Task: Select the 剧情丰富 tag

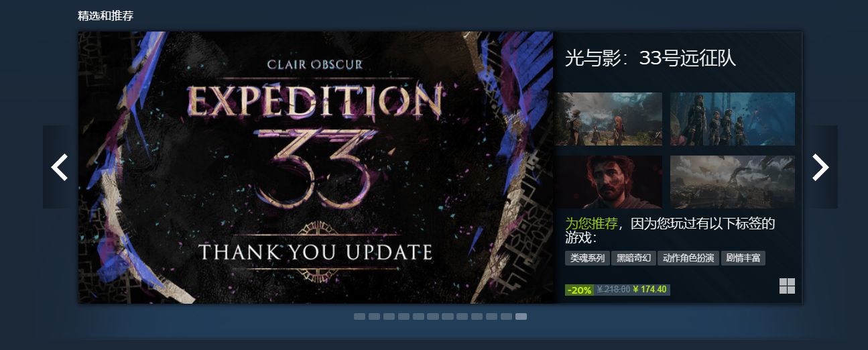Action: pyautogui.click(x=743, y=258)
